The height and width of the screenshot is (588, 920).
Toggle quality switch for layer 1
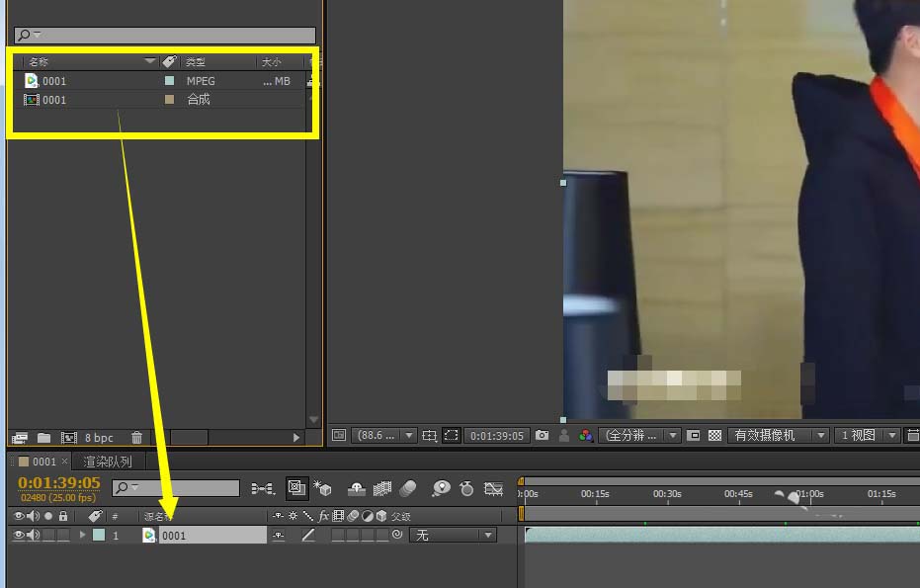308,536
